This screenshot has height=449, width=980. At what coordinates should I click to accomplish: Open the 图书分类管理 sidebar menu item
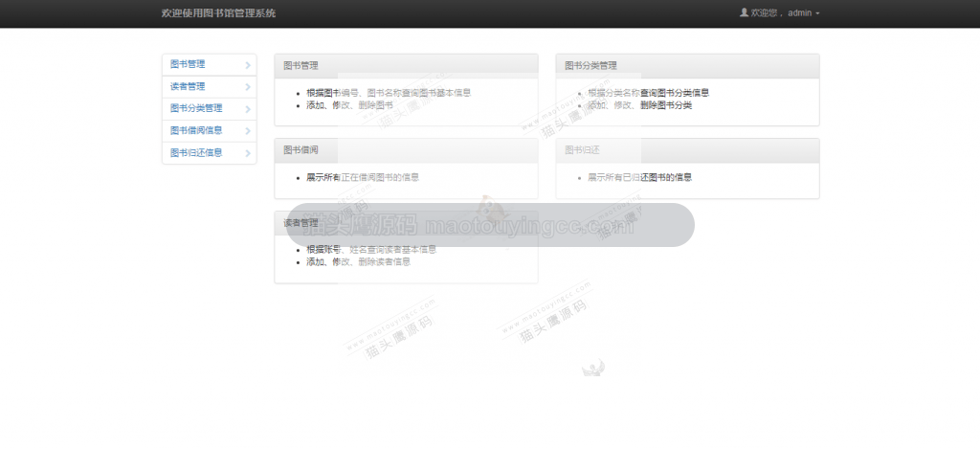209,109
